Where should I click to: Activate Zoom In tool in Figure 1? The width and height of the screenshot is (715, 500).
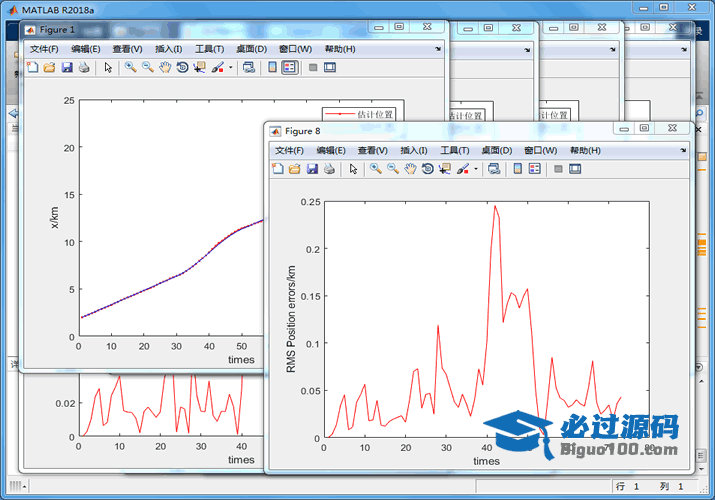130,67
